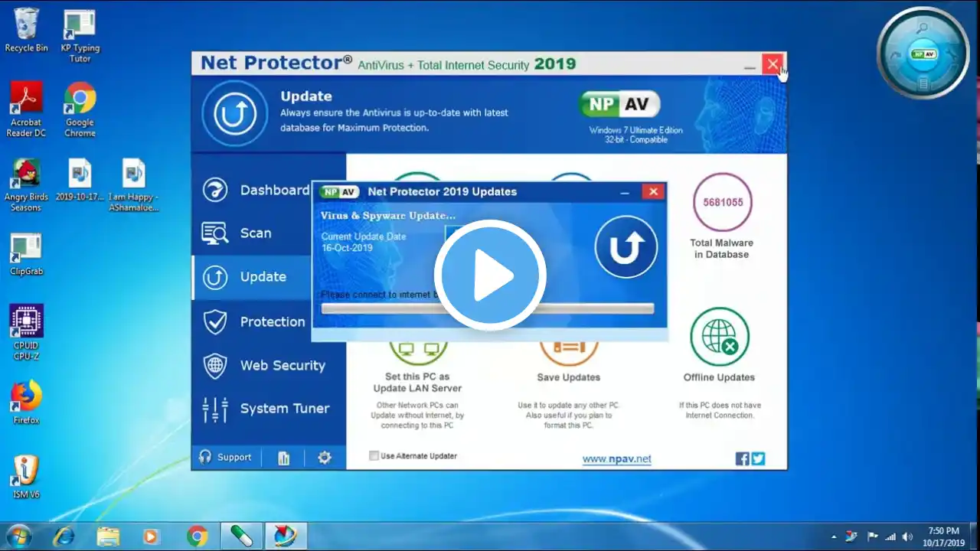Click the 'Current Update Date 16-Oct-2019' text
980x551 pixels.
[x=364, y=242]
